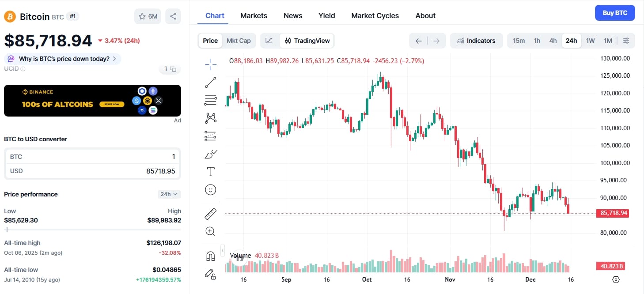
Task: Open 'Why is BTC's price down today?'
Action: point(62,58)
